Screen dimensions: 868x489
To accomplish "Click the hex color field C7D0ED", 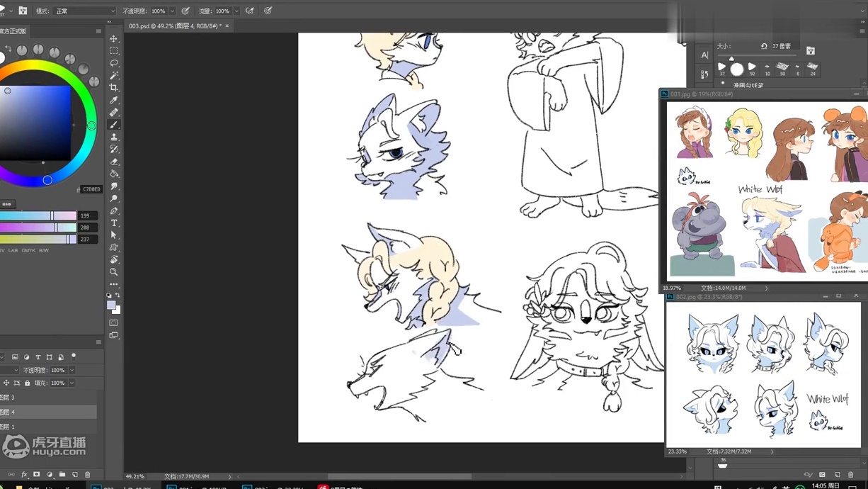I will [x=91, y=189].
